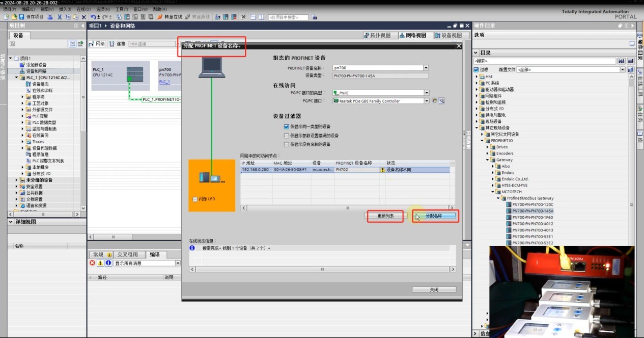Click the project tree collapse arrow icon in the header

[82, 25]
